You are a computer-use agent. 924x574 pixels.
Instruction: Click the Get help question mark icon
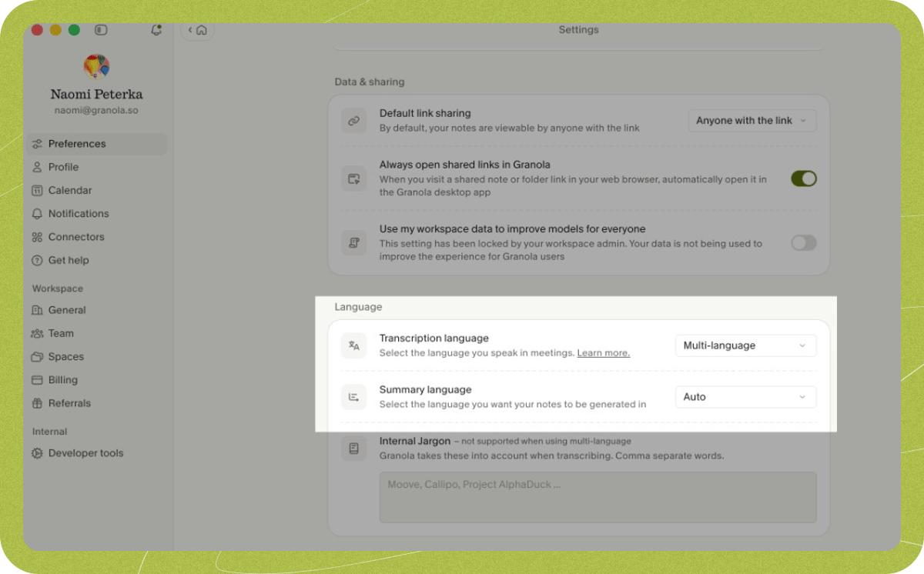click(37, 260)
